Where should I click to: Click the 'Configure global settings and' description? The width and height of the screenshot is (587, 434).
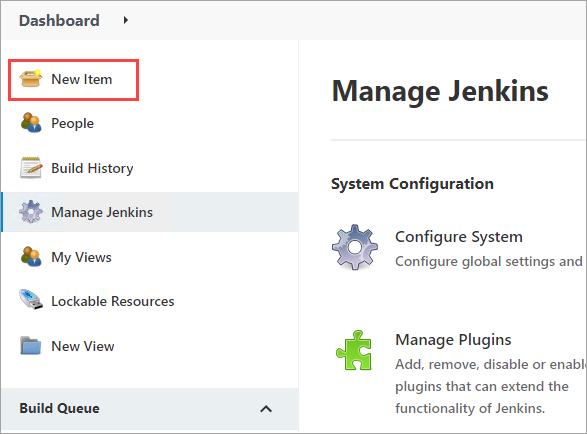[489, 261]
